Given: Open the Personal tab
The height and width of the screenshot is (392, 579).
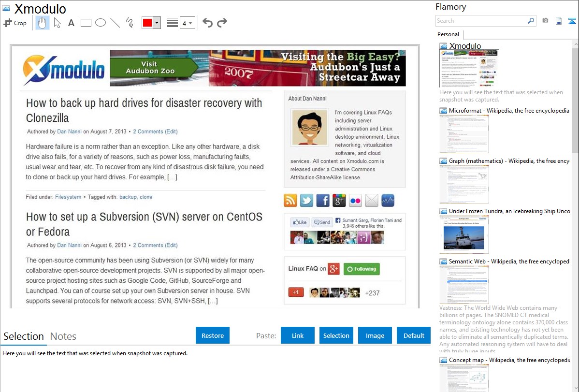Looking at the screenshot, I should pyautogui.click(x=448, y=34).
